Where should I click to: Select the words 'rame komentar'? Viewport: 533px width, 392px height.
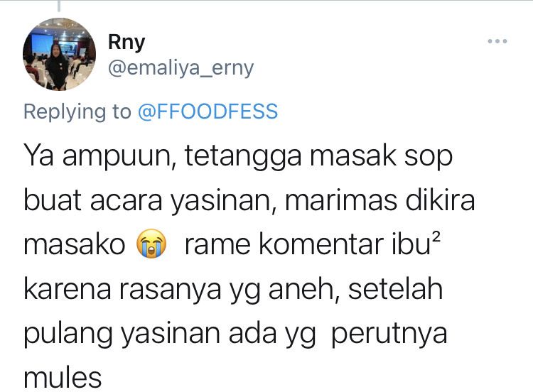point(284,244)
